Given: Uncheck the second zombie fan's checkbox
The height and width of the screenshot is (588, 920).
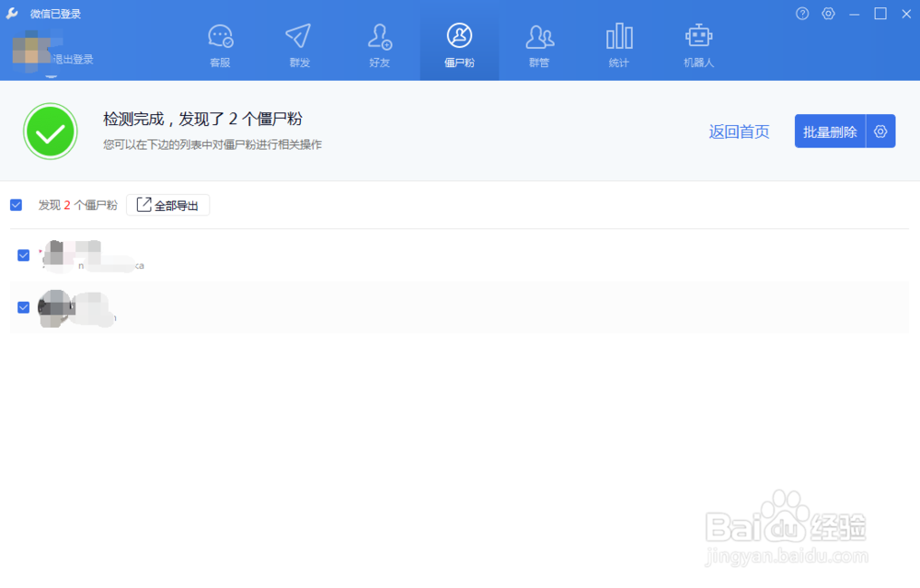Looking at the screenshot, I should tap(23, 306).
